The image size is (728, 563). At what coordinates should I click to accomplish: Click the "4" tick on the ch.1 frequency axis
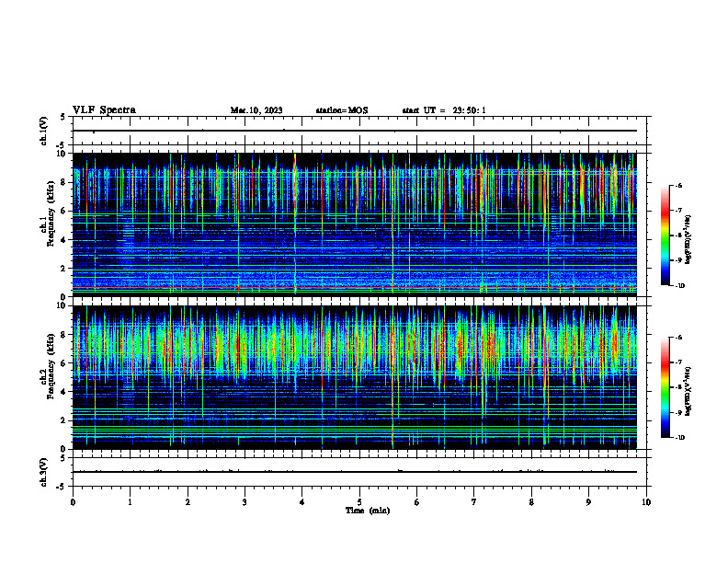(x=64, y=240)
